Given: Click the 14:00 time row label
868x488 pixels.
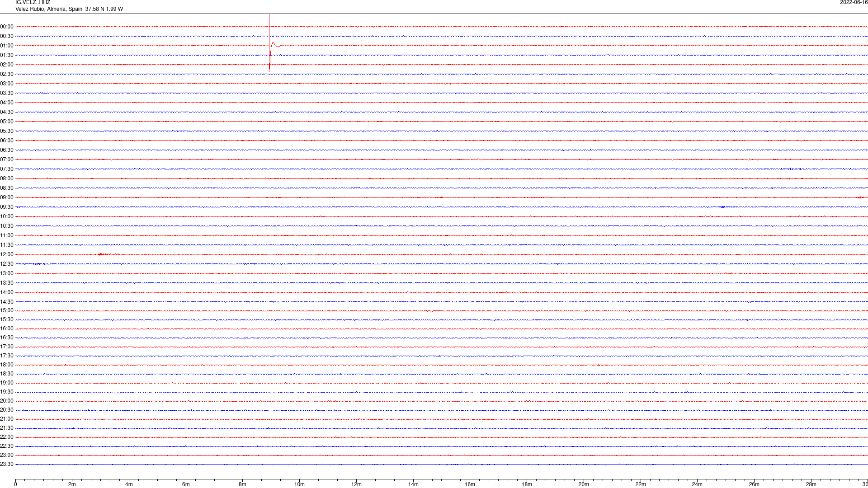Looking at the screenshot, I should (x=7, y=292).
